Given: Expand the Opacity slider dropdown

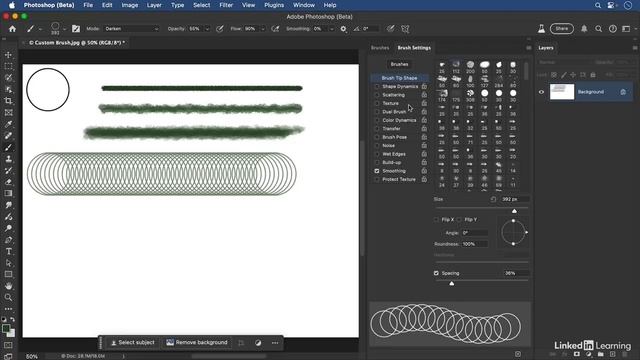Looking at the screenshot, I should (x=207, y=29).
